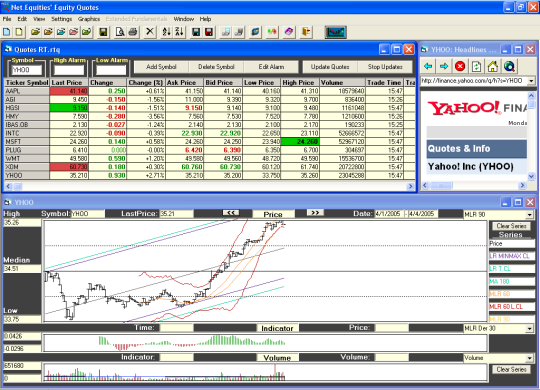
Task: Click the red and green dots toolbar icon
Action: [272, 32]
